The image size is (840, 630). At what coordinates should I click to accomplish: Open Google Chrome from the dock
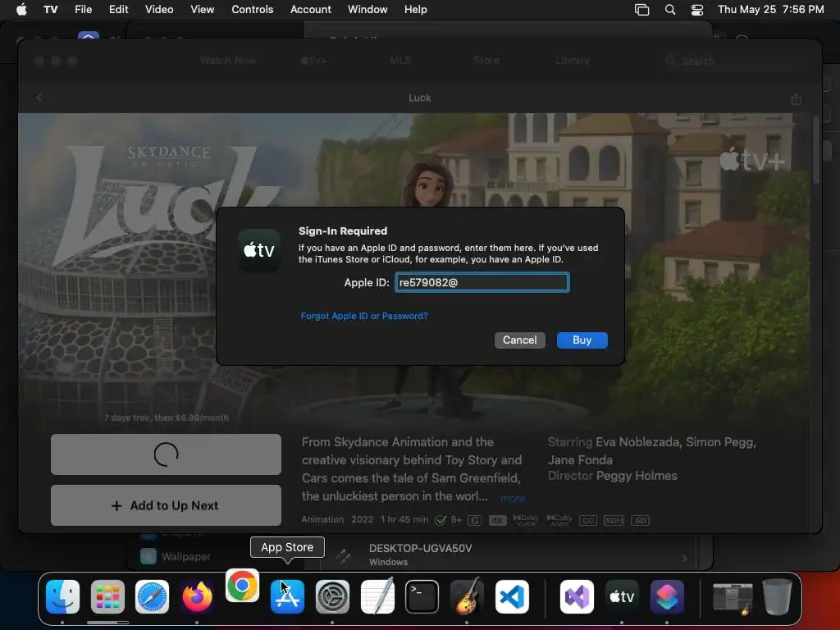point(242,586)
